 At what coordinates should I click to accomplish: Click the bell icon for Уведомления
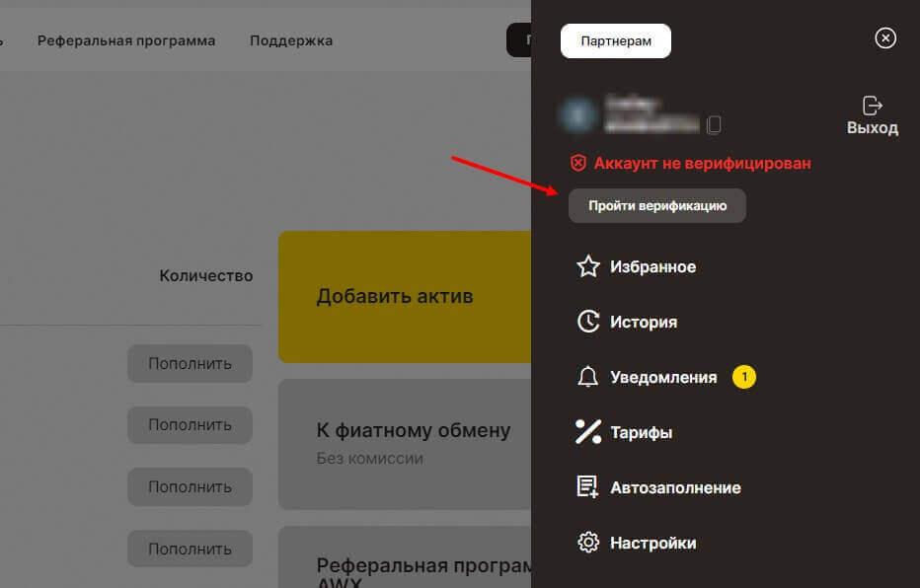[588, 377]
